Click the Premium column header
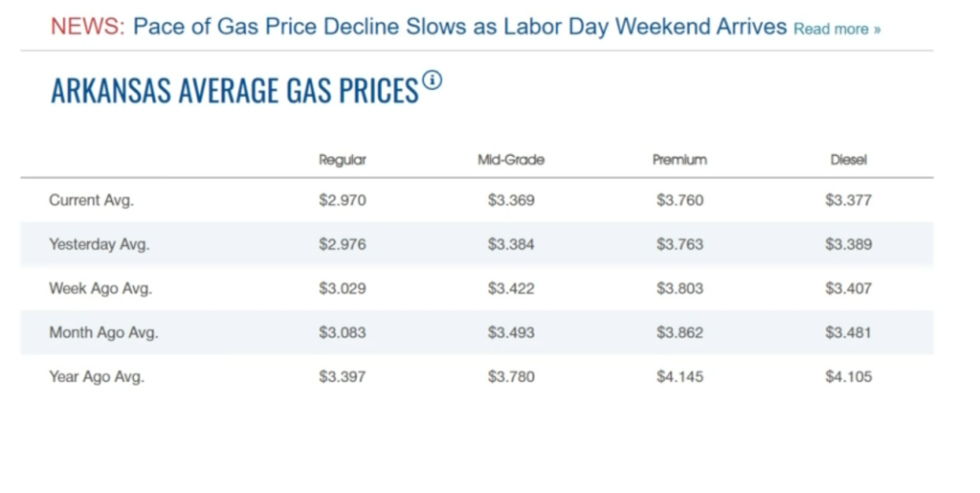The width and height of the screenshot is (980, 493). coord(679,160)
